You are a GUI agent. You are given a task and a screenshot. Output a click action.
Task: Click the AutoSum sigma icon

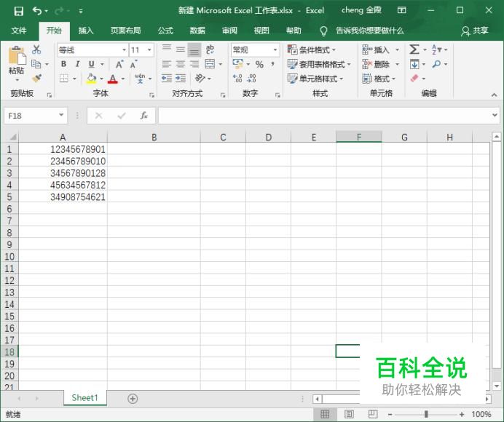tap(414, 49)
